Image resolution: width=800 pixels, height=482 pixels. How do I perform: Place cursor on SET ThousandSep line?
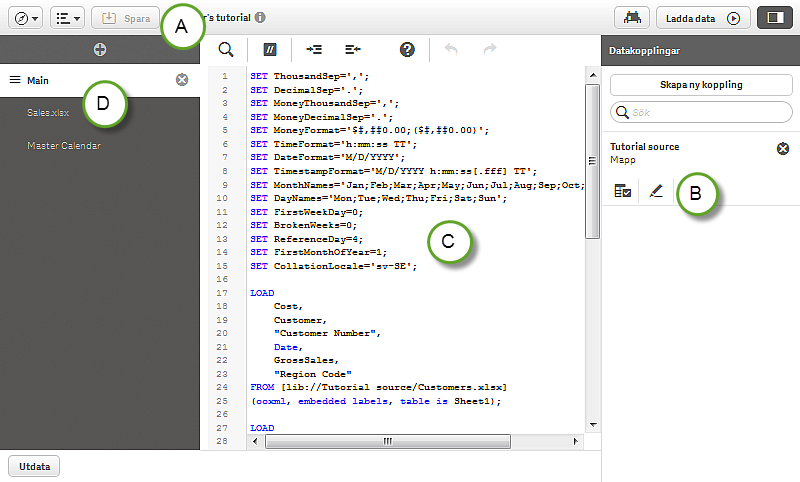tap(310, 77)
